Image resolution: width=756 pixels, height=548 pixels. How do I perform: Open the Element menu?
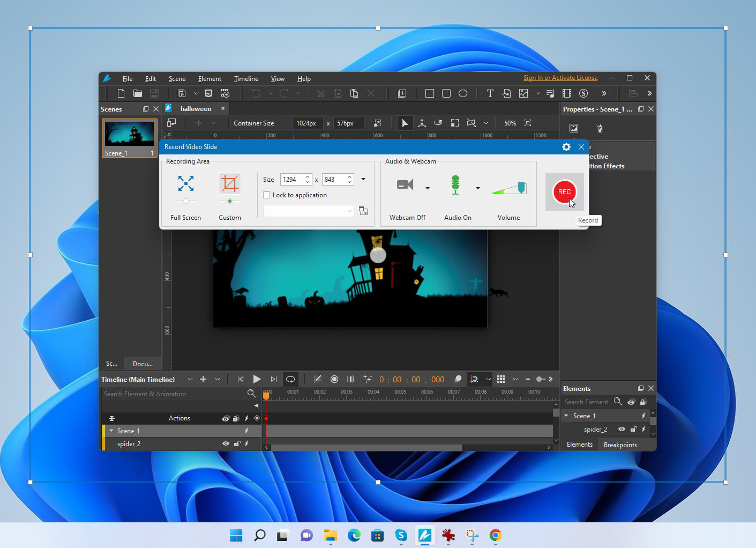point(209,79)
